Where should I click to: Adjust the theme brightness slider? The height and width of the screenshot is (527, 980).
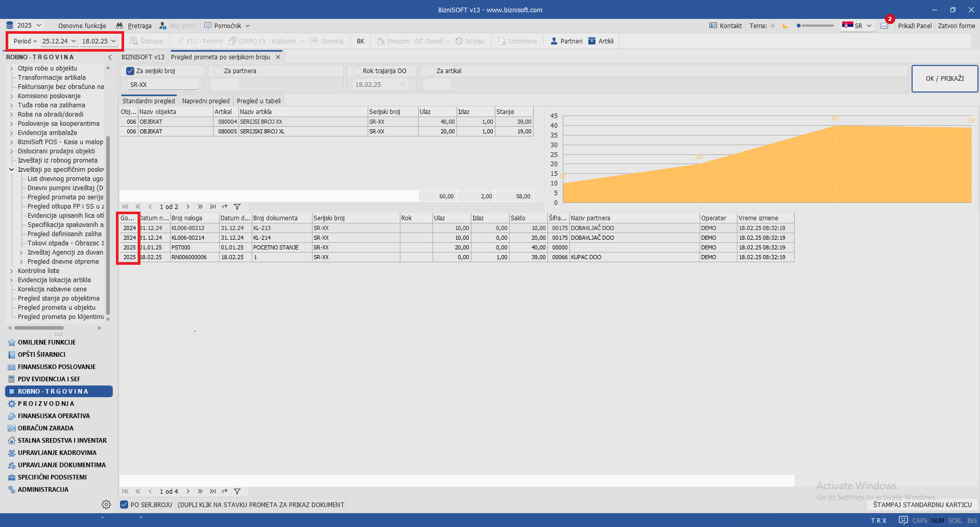(815, 26)
